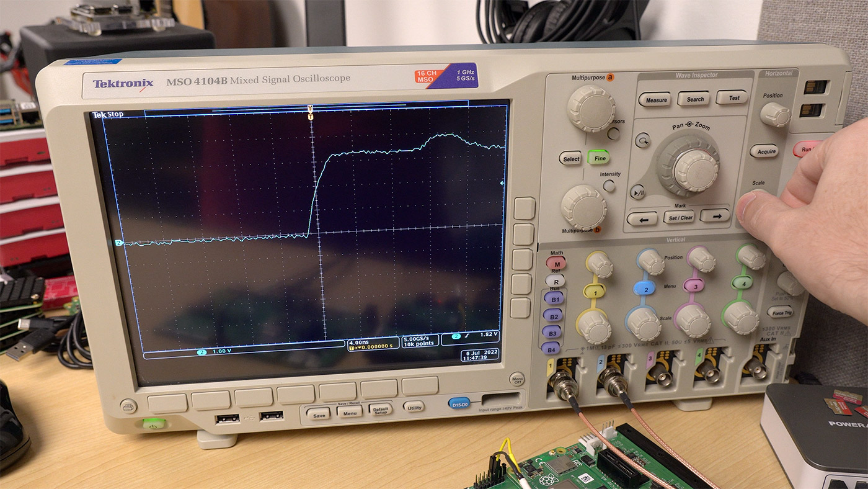Viewport: 868px width, 489px height.
Task: Tap the printer hardcopy button below the screen
Action: (x=128, y=407)
